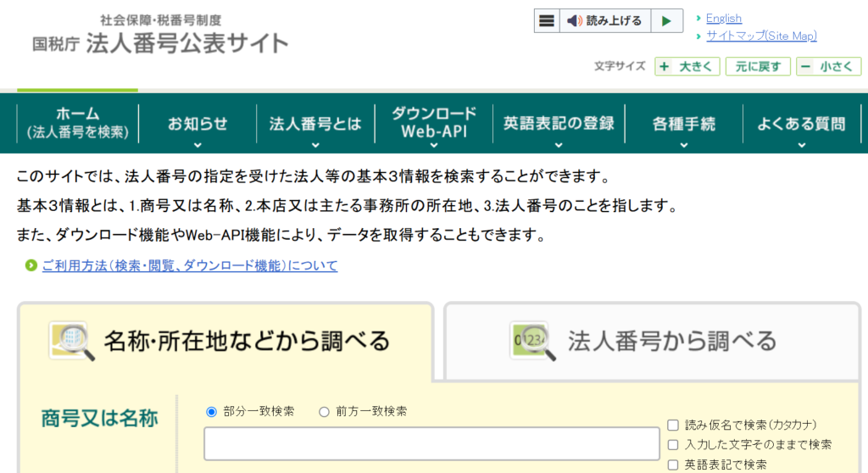
Task: Expand chevron under ダウンロード Web-API
Action: coord(434,145)
